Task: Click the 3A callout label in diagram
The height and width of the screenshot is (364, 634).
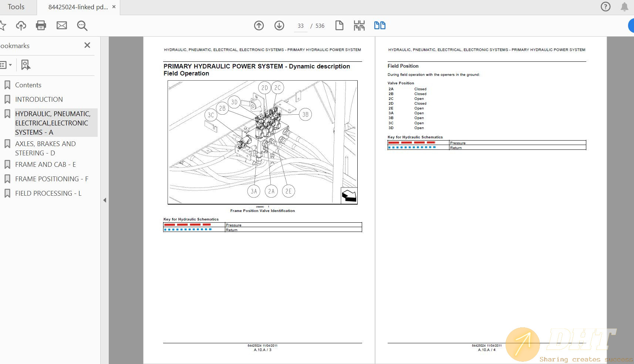Action: coord(254,191)
